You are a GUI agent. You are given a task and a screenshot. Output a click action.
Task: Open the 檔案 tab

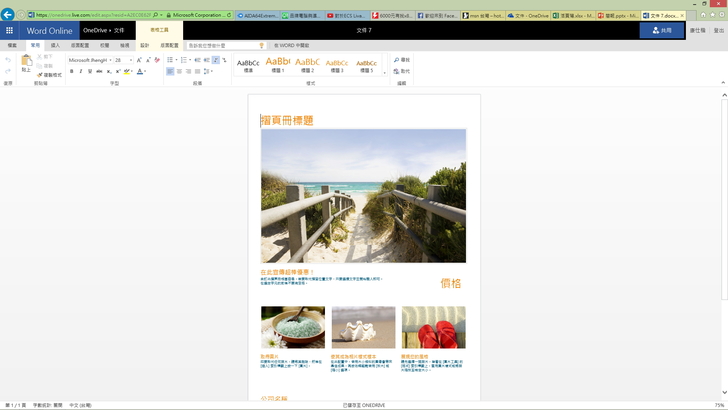pos(12,45)
